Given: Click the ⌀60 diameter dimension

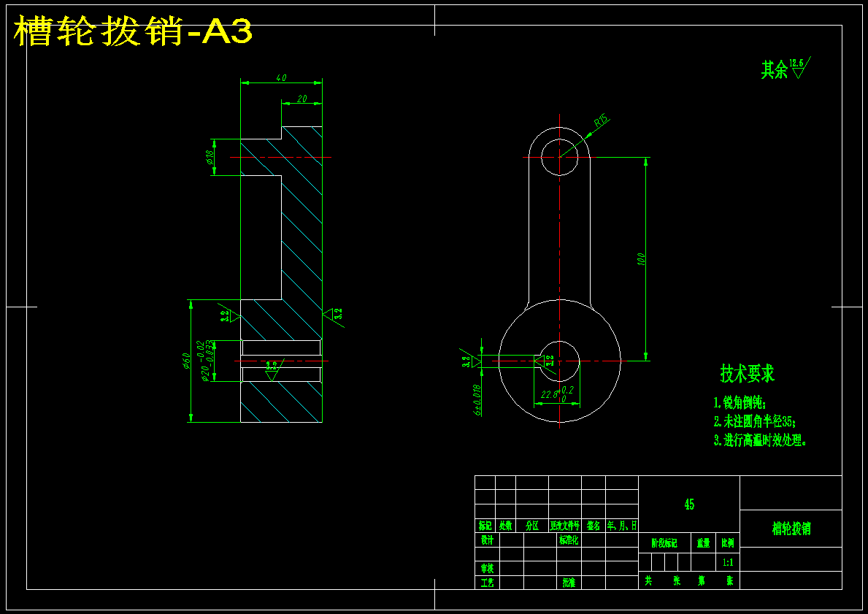Looking at the screenshot, I should click(x=187, y=361).
